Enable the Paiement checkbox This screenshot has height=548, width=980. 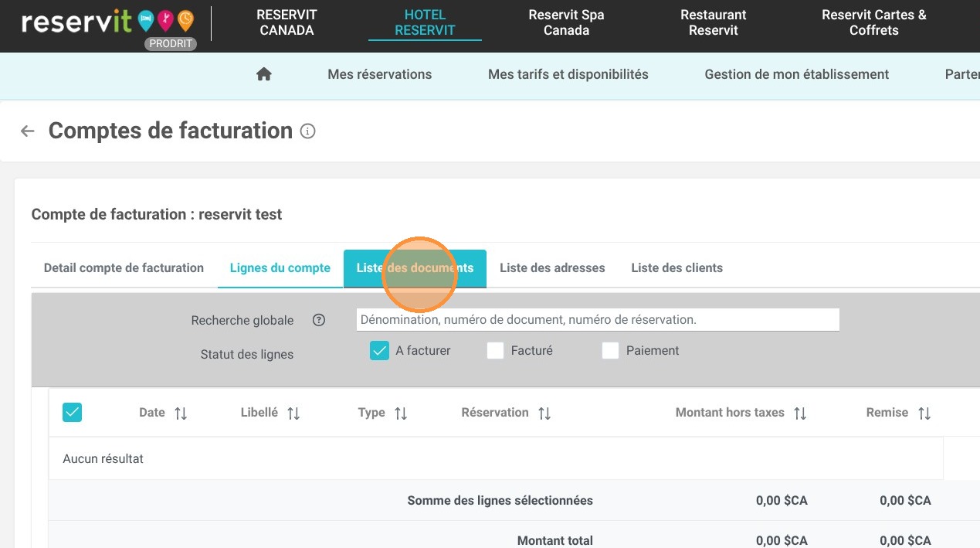click(610, 351)
